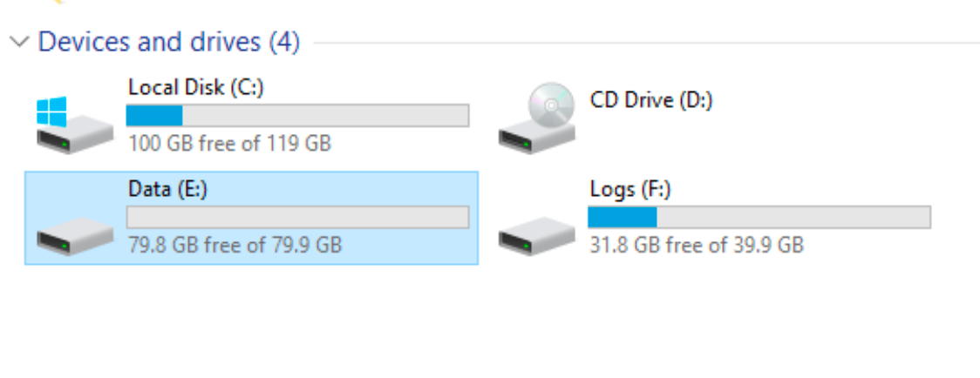Click the Local Disk (C:) capacity bar
This screenshot has height=378, width=980.
[297, 116]
